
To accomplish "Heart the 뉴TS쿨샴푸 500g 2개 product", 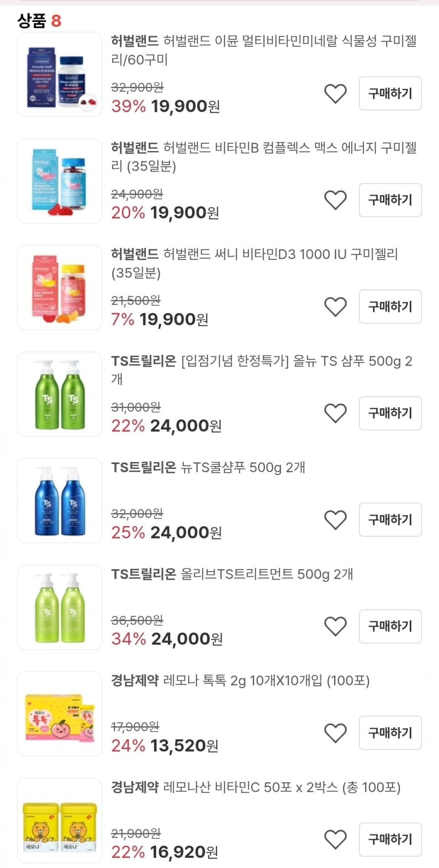I will 335,520.
